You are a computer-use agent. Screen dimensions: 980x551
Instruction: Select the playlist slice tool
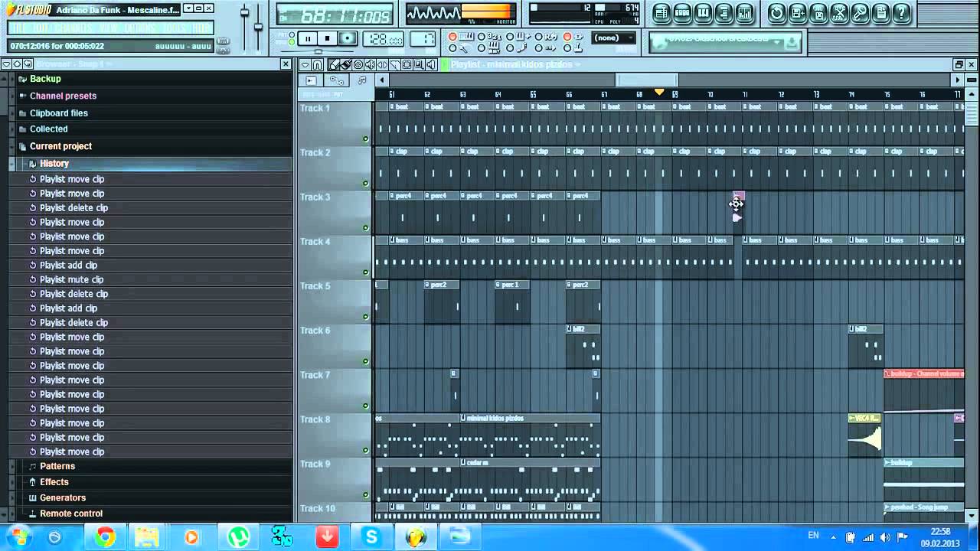coord(395,65)
